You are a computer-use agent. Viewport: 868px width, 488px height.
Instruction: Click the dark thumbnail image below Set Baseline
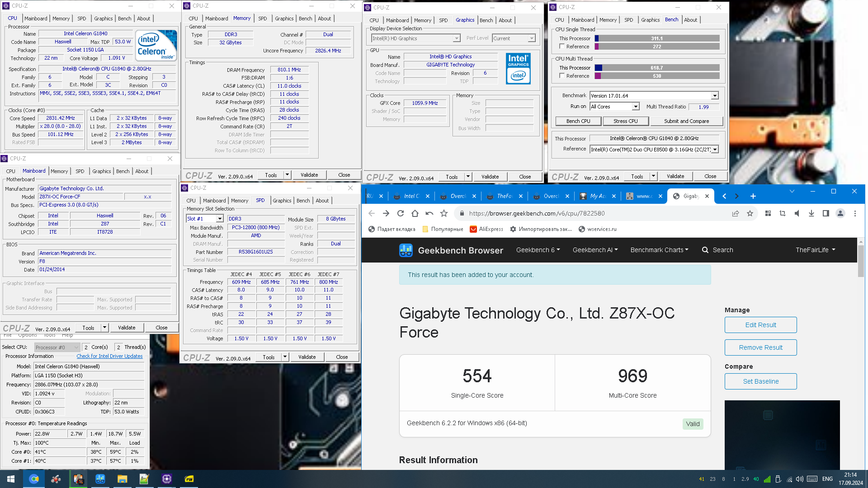pos(782,435)
